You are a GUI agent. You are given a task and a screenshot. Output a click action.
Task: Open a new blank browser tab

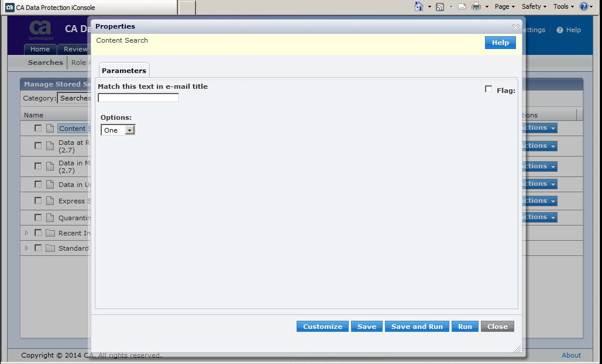pos(187,7)
